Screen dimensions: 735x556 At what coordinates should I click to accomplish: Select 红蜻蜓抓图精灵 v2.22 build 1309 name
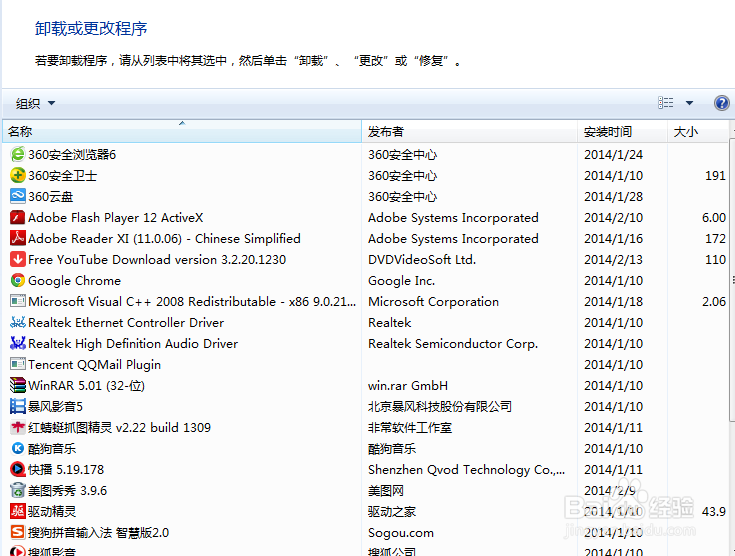(120, 428)
